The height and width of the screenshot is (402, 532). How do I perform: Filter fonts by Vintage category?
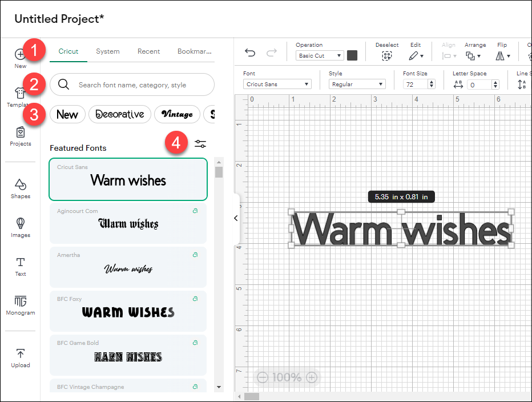(x=177, y=114)
